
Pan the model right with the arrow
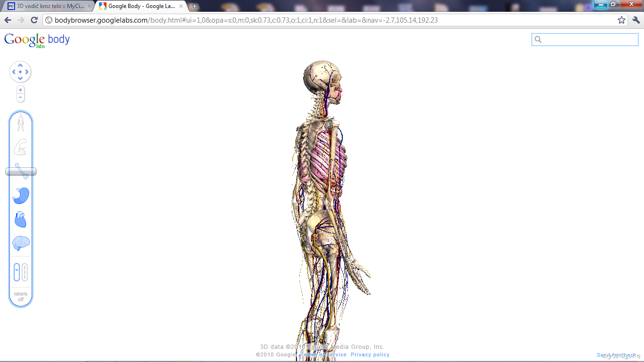(x=27, y=72)
